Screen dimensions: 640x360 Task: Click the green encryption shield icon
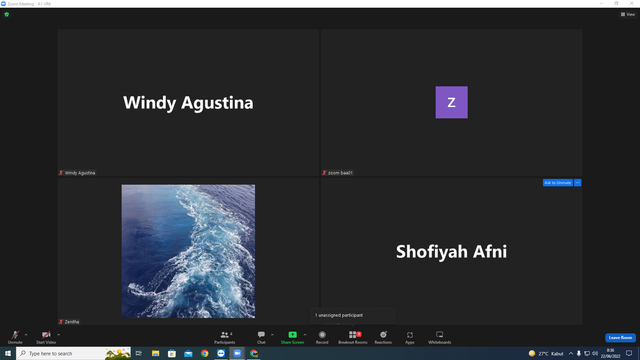[x=7, y=14]
